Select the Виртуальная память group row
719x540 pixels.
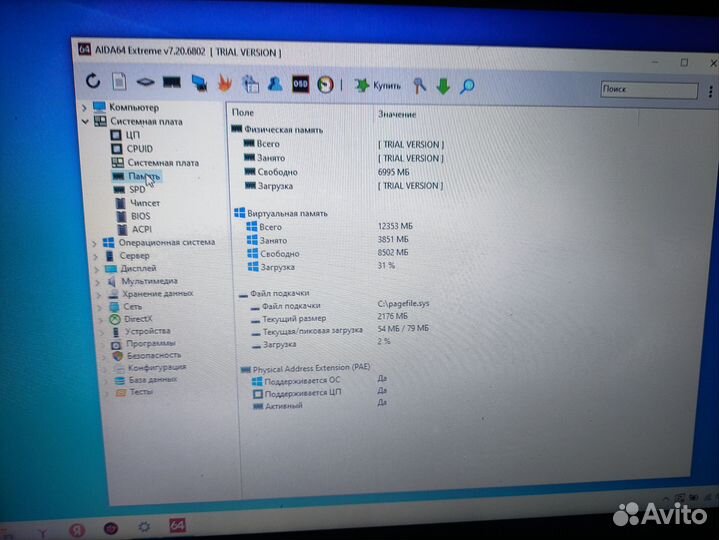(281, 213)
